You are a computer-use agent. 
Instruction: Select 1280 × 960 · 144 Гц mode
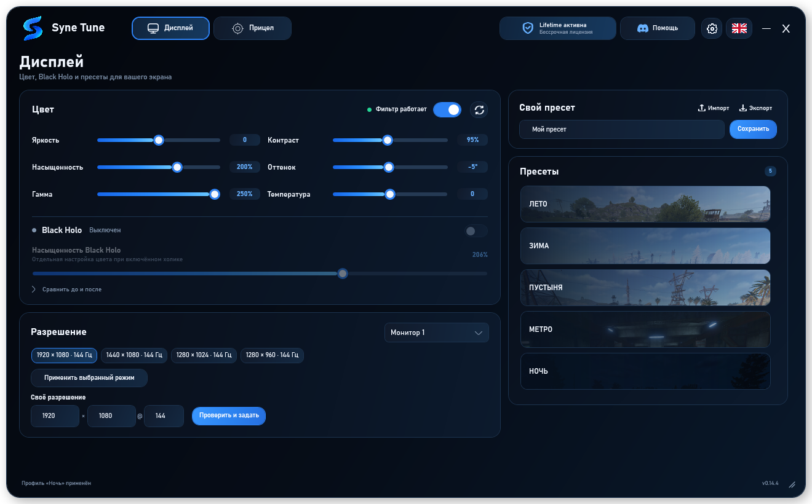click(272, 355)
